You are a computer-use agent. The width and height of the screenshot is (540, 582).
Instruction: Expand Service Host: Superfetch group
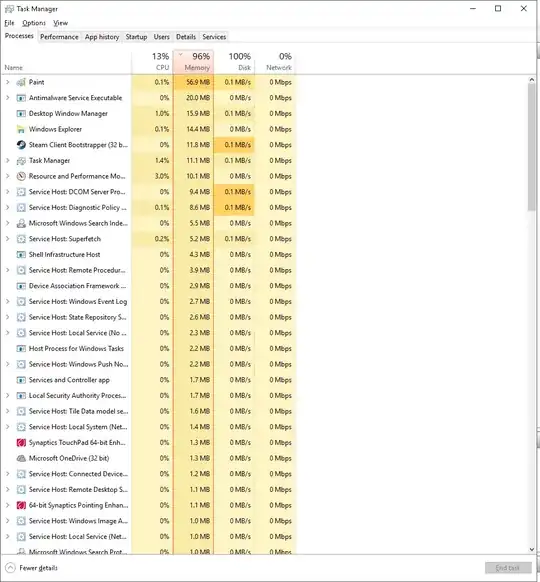[x=7, y=239]
